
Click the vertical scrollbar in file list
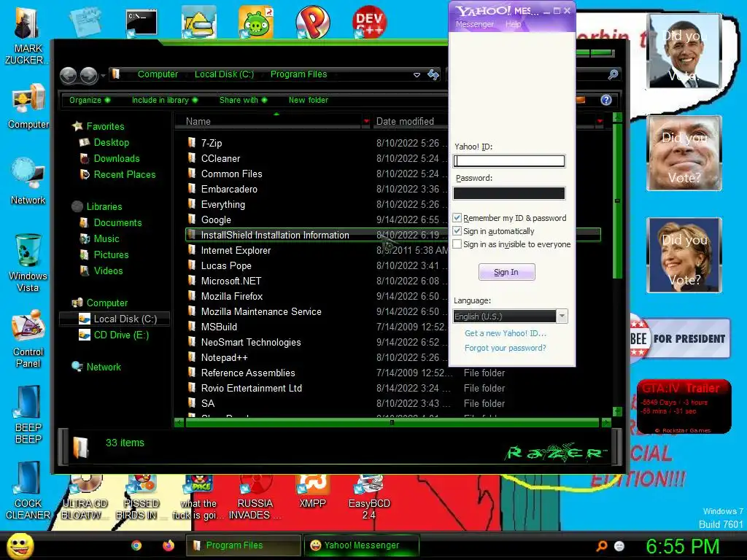click(617, 201)
